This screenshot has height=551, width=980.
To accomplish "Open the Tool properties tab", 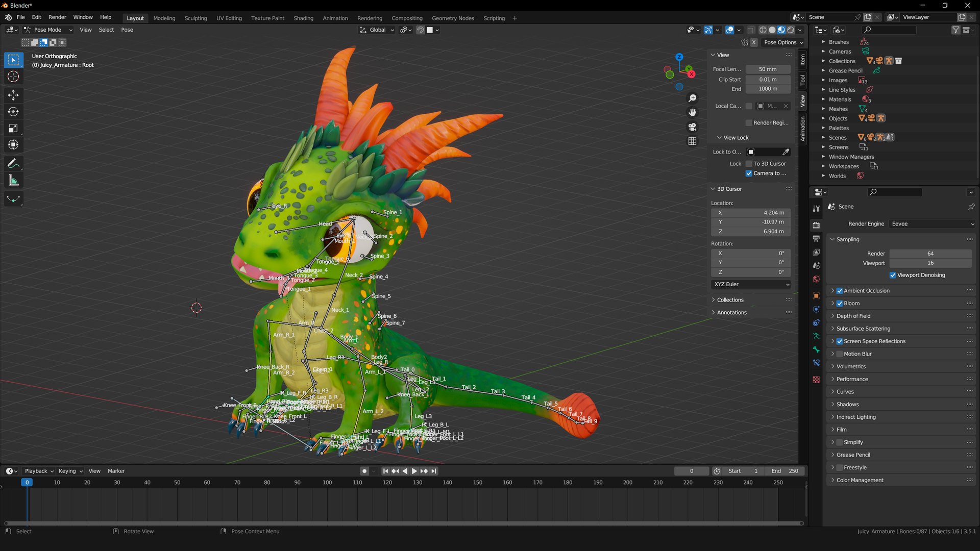I will click(816, 209).
